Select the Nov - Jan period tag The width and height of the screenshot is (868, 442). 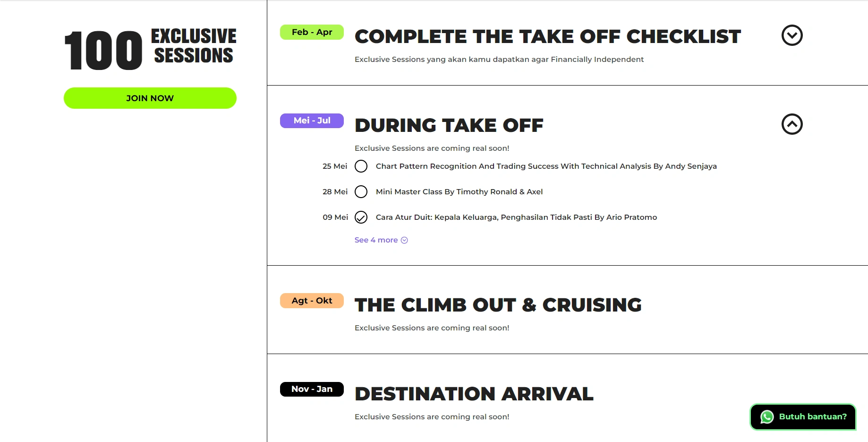(312, 389)
